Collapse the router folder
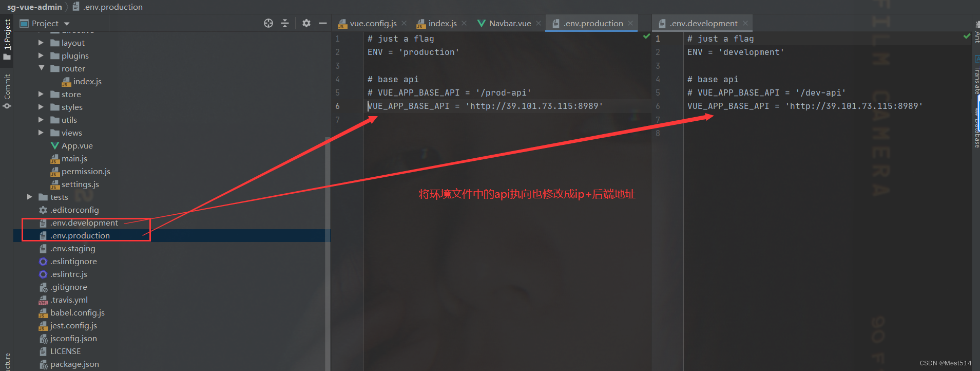This screenshot has height=371, width=980. 42,68
